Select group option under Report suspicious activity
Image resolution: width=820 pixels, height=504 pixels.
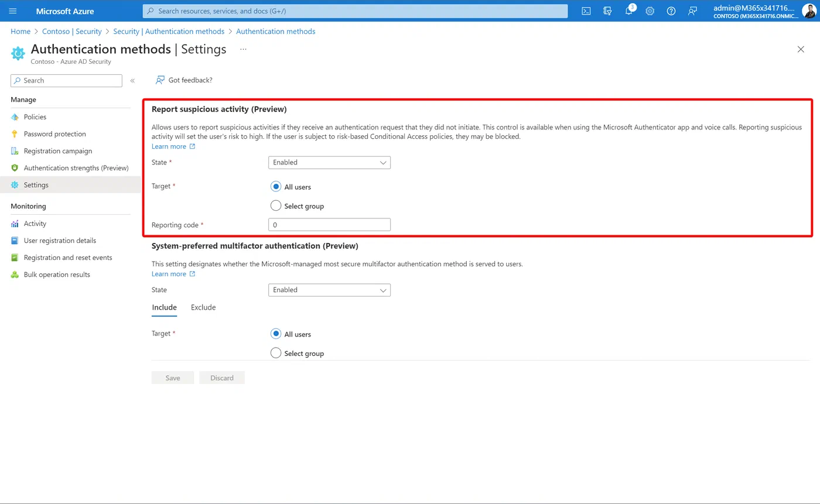click(276, 205)
